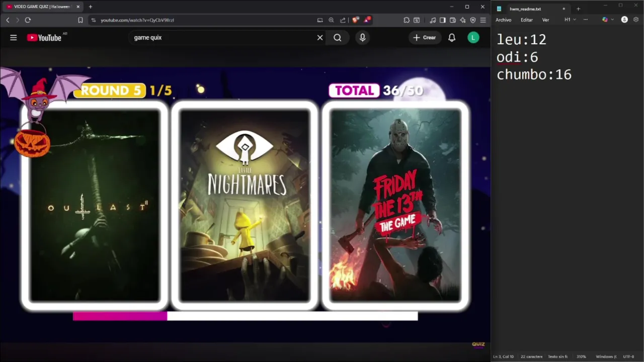Go forward in the browser
The height and width of the screenshot is (362, 644).
(x=17, y=20)
